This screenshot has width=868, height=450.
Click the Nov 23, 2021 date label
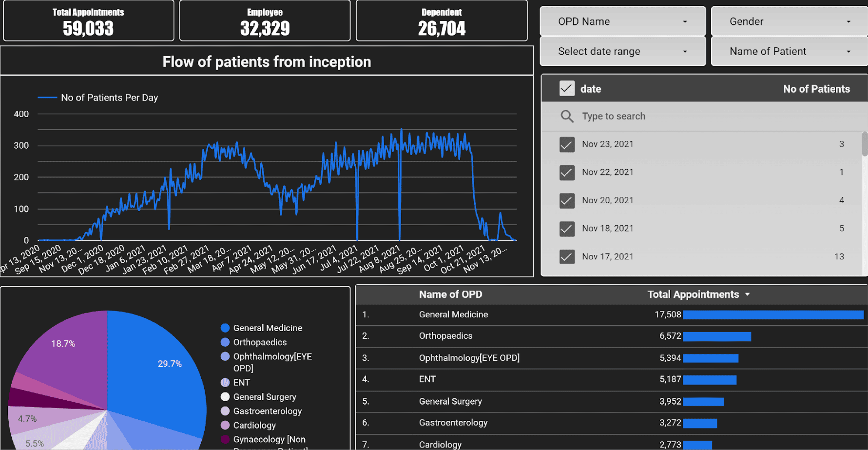(608, 144)
